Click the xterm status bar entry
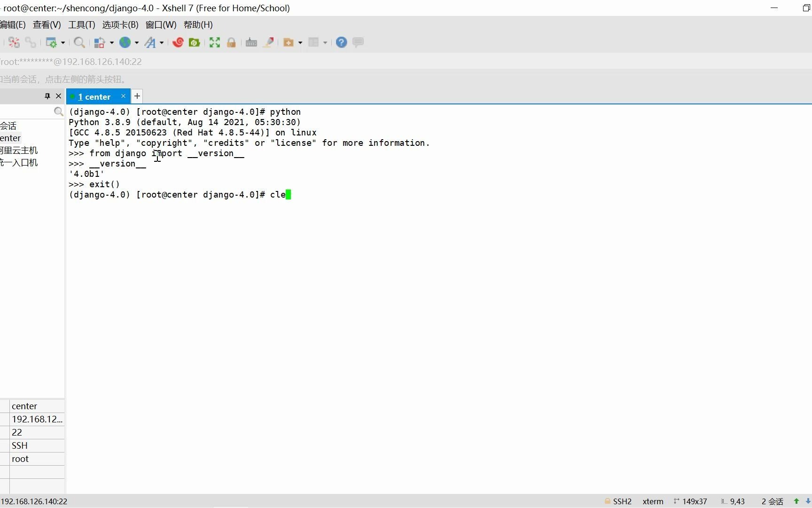Image resolution: width=812 pixels, height=508 pixels. [653, 501]
